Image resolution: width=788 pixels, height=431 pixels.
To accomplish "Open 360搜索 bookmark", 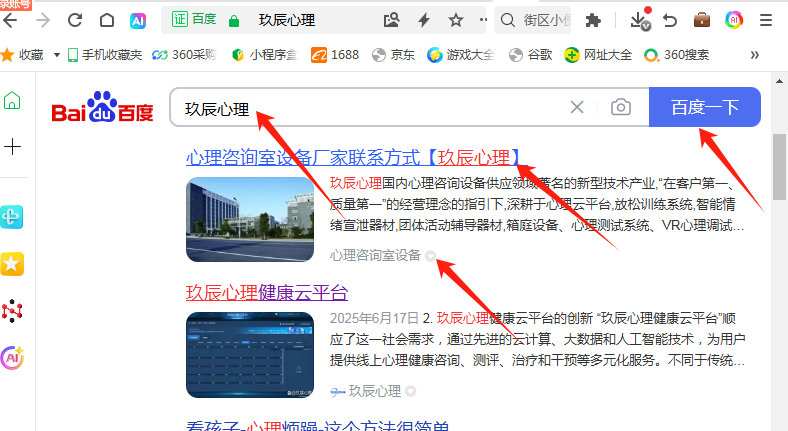I will [676, 55].
